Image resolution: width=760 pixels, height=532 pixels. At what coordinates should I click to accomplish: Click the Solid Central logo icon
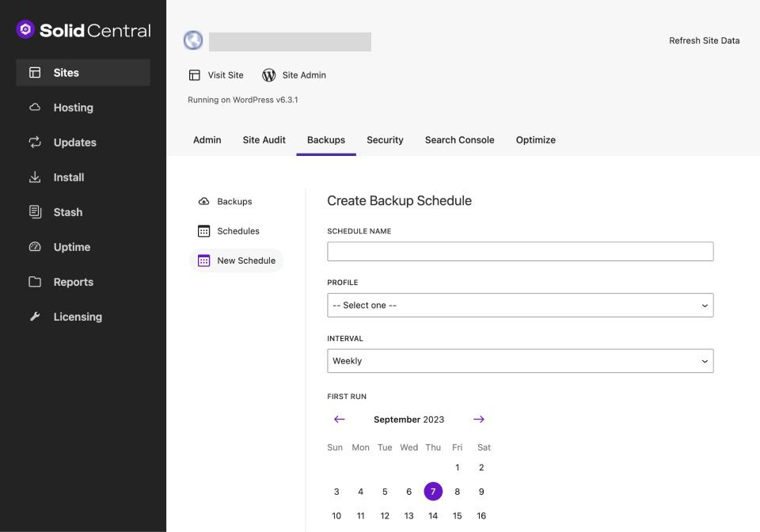[x=25, y=30]
